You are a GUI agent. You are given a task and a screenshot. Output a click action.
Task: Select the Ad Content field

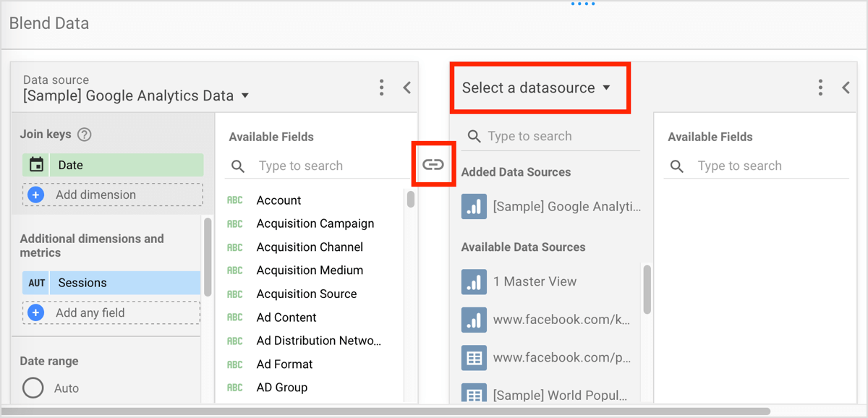(286, 317)
